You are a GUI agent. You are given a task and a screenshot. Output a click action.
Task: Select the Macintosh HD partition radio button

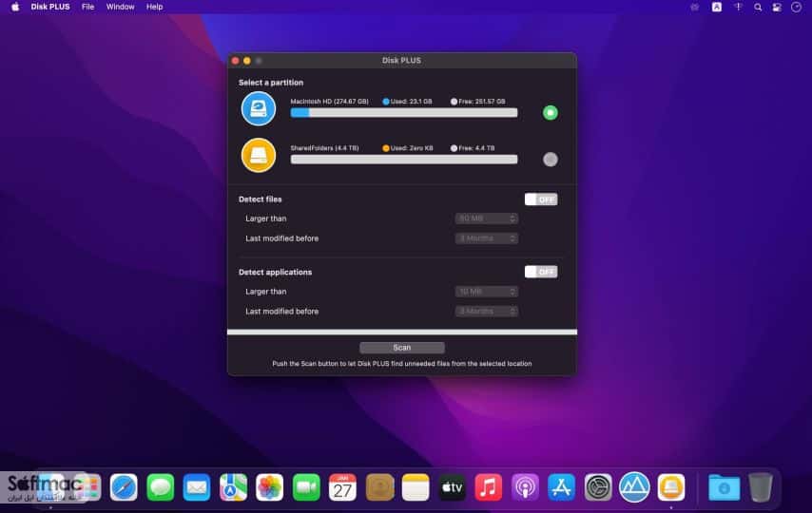550,112
